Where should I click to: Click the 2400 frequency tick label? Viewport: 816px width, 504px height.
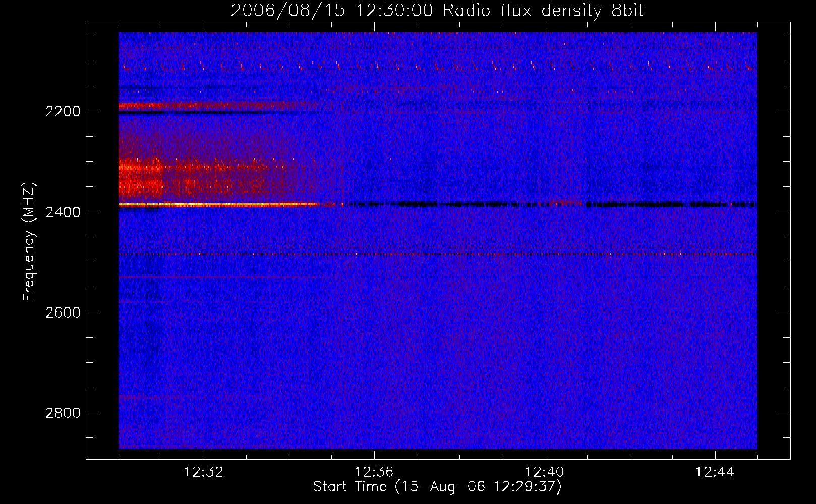63,212
